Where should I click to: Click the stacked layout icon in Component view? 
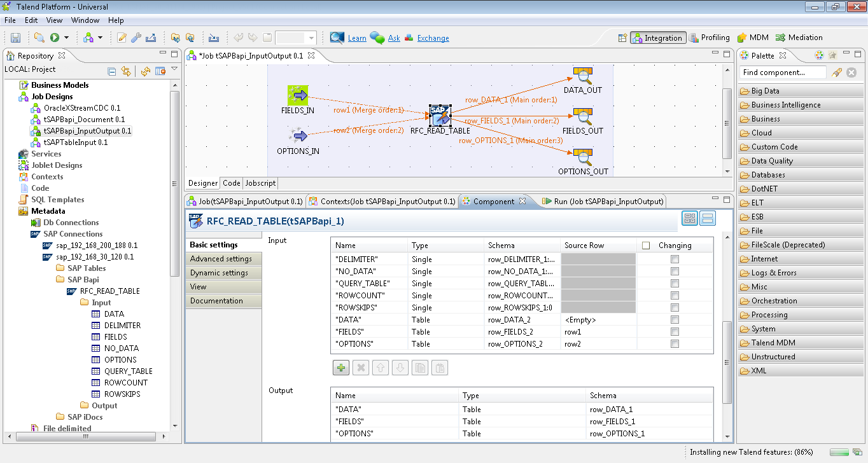tap(708, 219)
